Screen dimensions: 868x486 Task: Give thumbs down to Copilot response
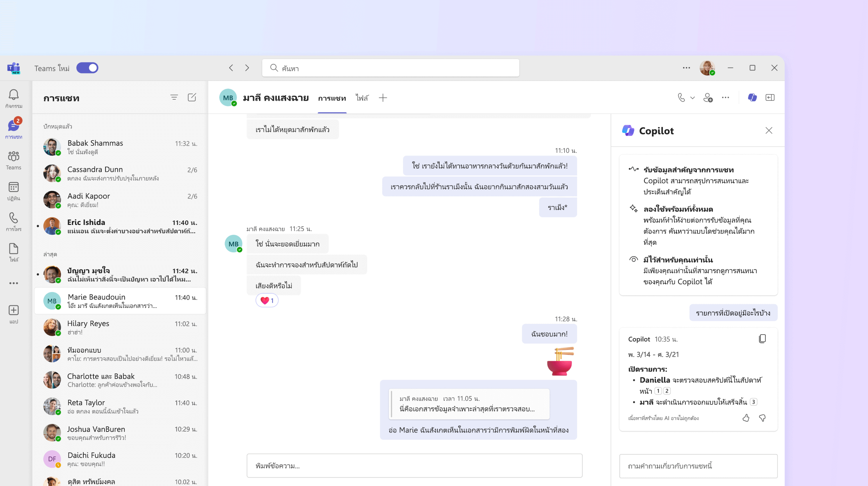click(x=762, y=418)
